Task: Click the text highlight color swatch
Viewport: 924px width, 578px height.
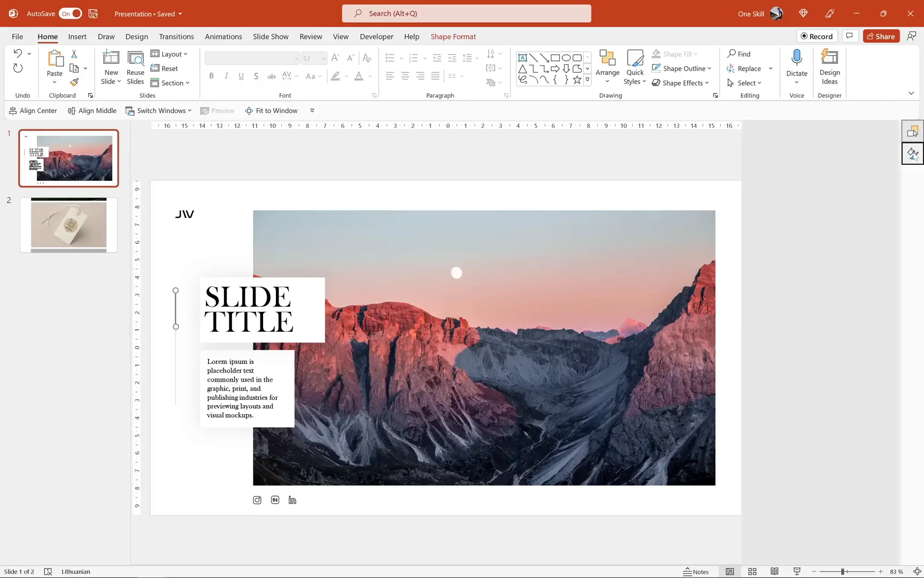Action: [335, 76]
